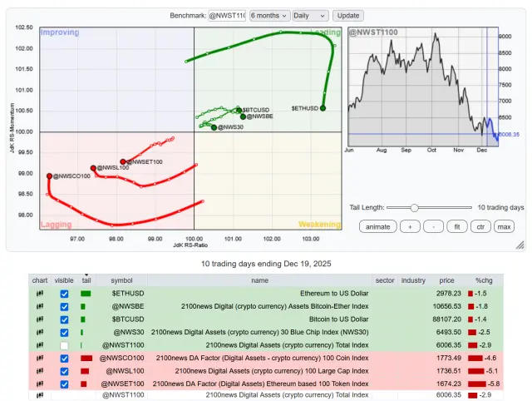Uncheck visibility for $BTCUSD
Screen dimensions: 532x401
(x=64, y=319)
